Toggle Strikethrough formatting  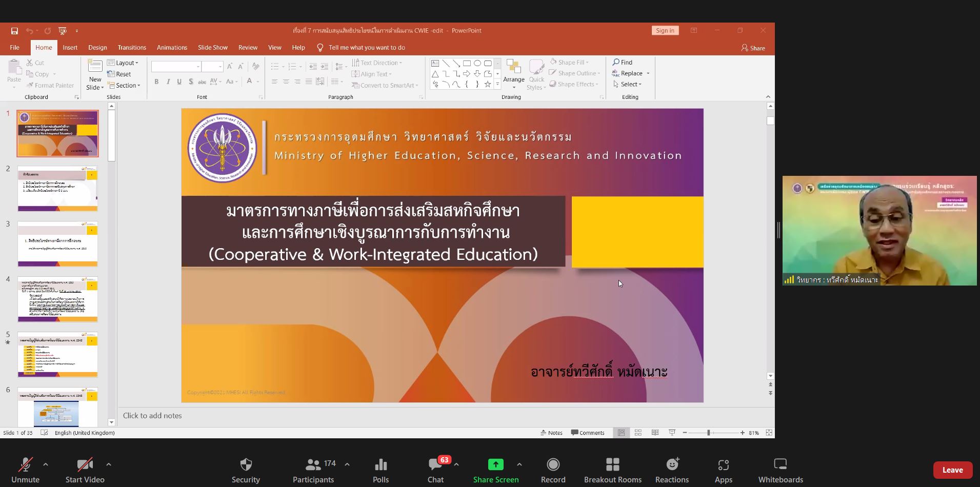202,82
